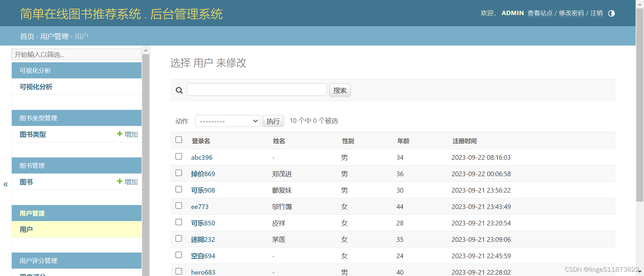Click plus icon to add 图书类型
The image size is (644, 276).
(x=119, y=134)
